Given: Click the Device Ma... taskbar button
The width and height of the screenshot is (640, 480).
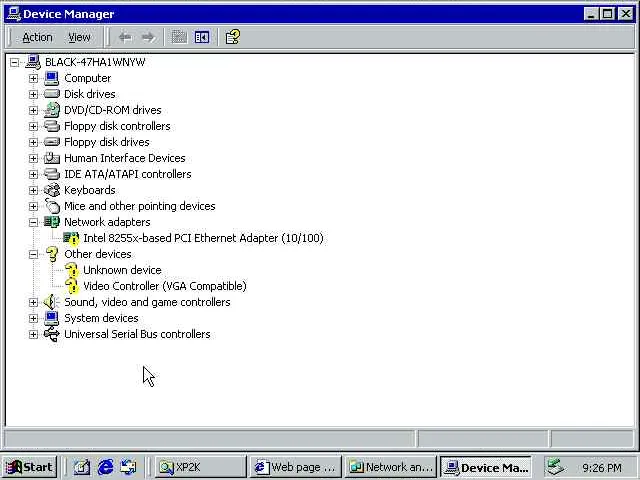Looking at the screenshot, I should coord(486,467).
